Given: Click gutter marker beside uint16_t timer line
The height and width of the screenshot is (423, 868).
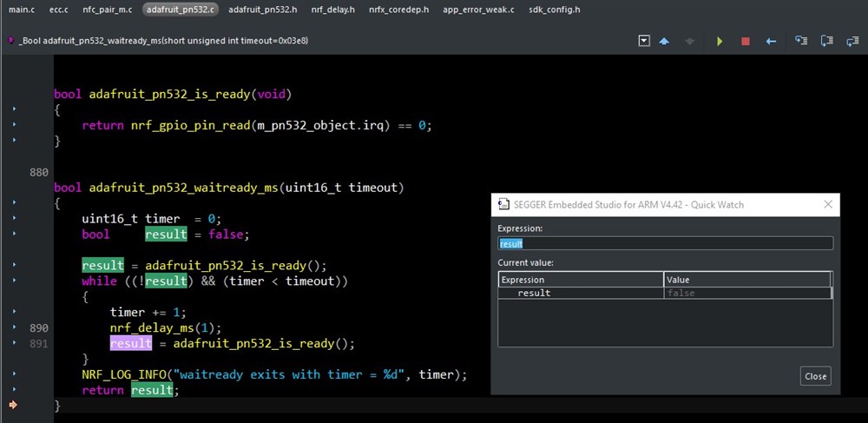Looking at the screenshot, I should 13,219.
